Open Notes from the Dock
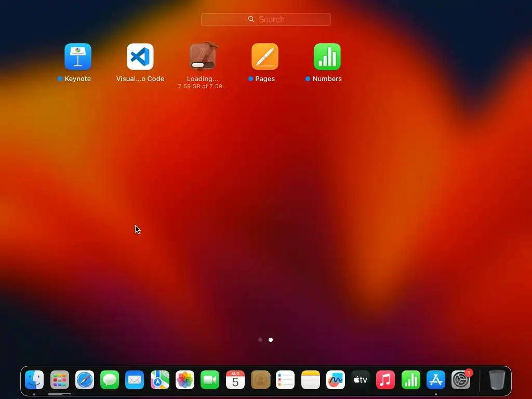The image size is (532, 399). click(x=311, y=380)
